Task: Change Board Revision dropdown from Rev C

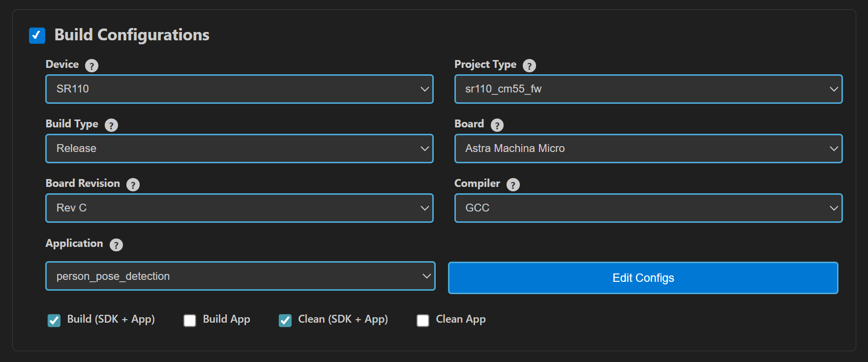Action: pos(239,208)
